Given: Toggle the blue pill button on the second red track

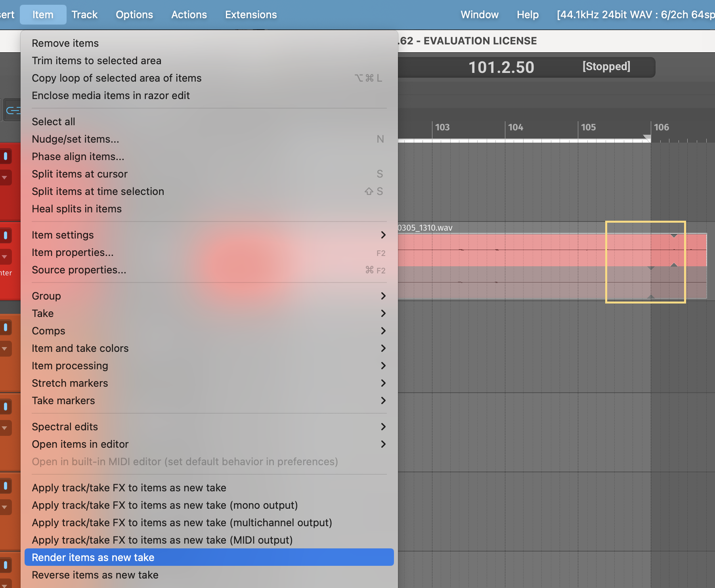Looking at the screenshot, I should [x=6, y=235].
